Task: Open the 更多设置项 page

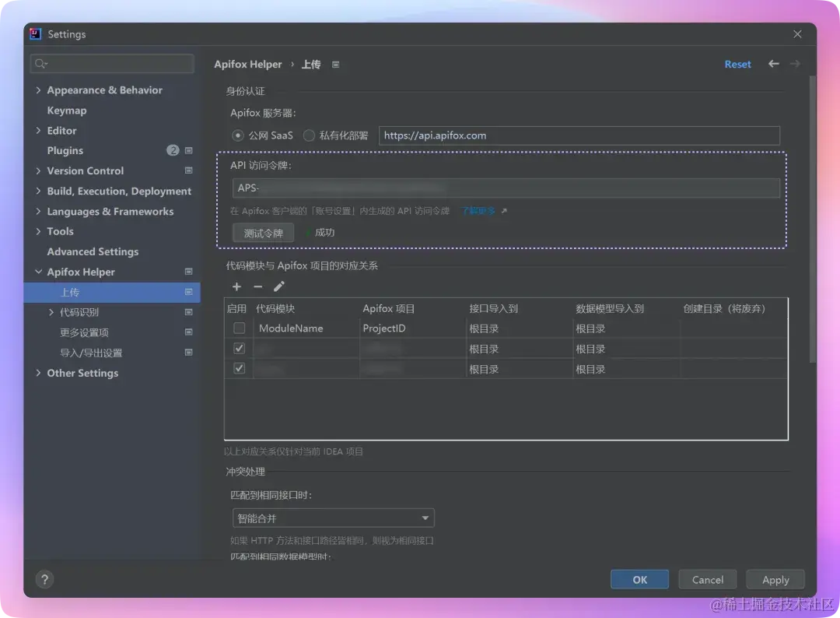Action: click(84, 332)
